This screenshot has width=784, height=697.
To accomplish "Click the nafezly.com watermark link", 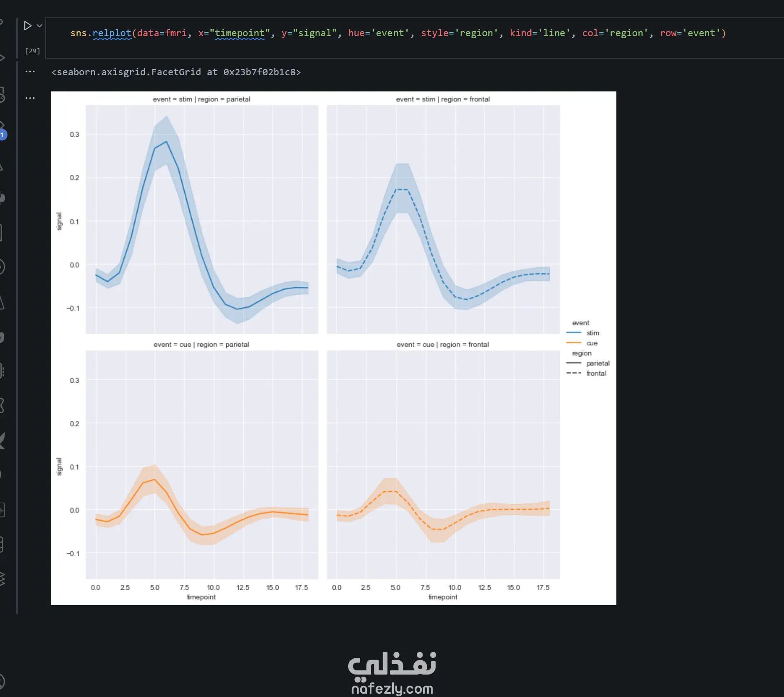I will click(392, 689).
